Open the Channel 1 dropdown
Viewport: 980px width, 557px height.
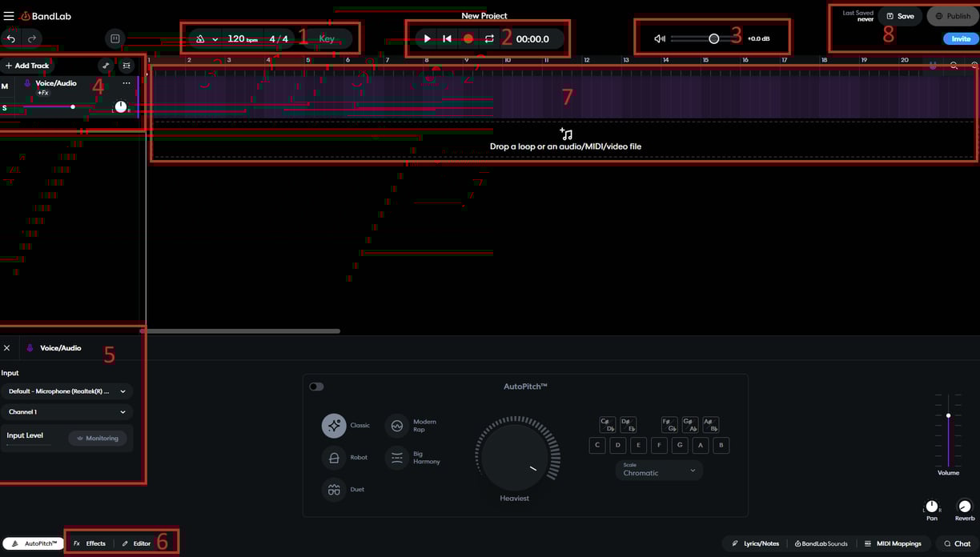point(67,412)
